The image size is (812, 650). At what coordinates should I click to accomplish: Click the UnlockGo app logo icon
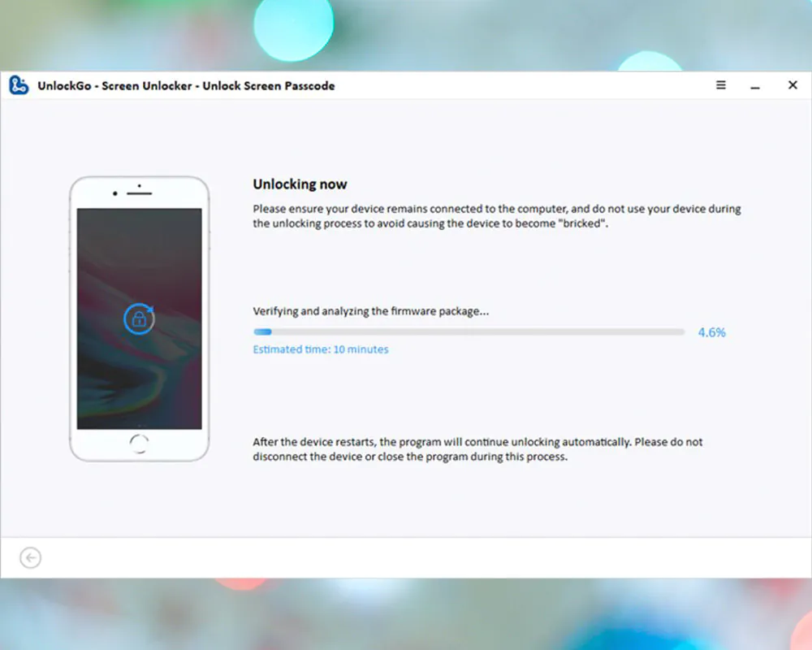19,85
